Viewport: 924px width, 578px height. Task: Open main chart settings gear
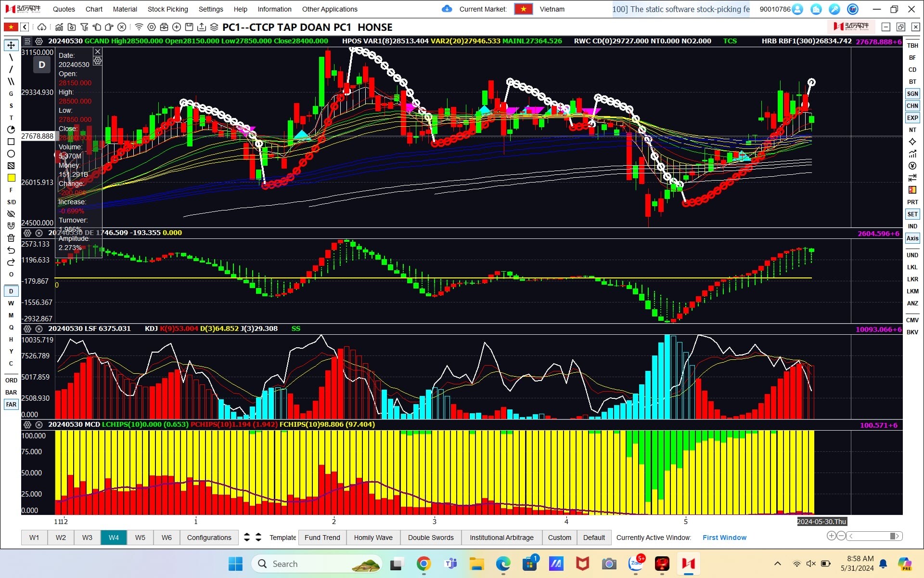pos(39,41)
